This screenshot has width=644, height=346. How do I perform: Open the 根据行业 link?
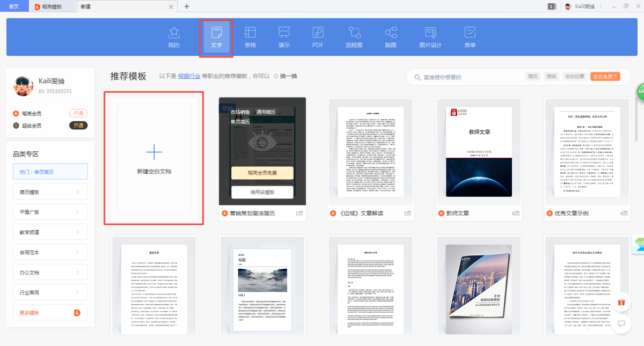tap(189, 77)
